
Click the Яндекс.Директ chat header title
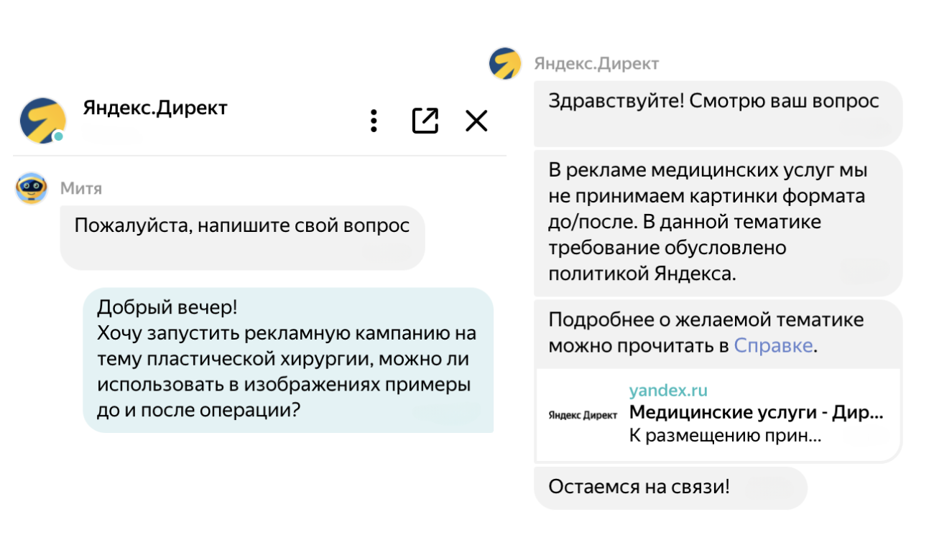pyautogui.click(x=155, y=108)
